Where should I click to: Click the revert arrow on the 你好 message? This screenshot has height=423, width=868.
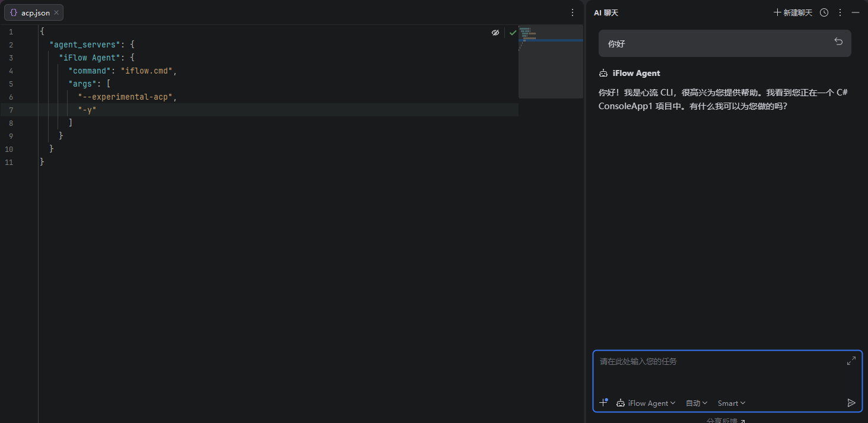pos(838,42)
